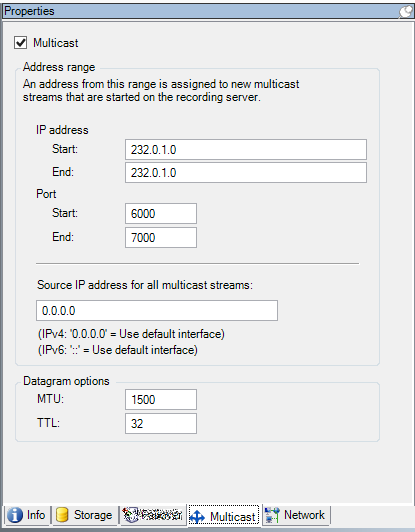Click the IP address Start field
This screenshot has width=415, height=532.
[x=246, y=149]
